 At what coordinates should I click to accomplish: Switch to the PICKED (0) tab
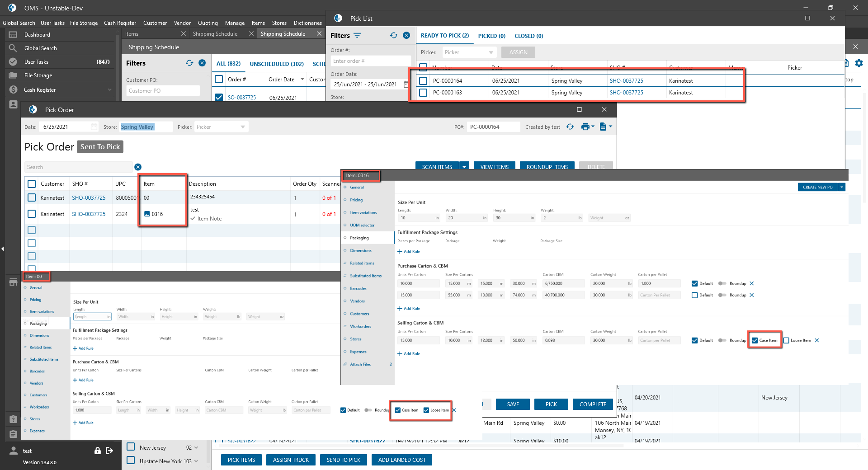click(491, 36)
